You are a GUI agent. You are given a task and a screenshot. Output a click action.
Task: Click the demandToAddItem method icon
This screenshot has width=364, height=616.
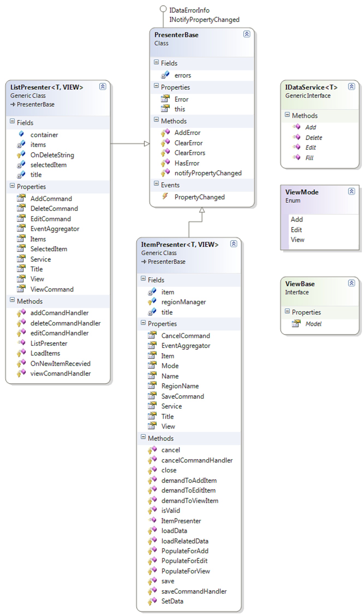(x=152, y=481)
